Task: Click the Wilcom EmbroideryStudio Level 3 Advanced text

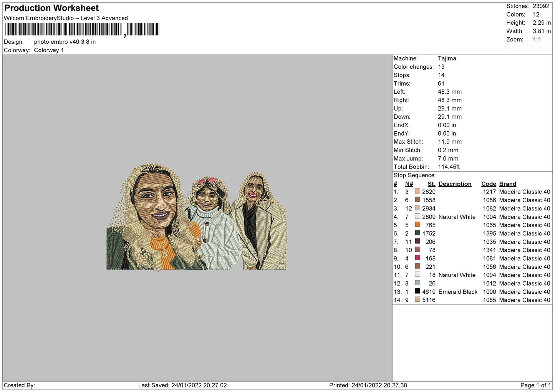Action: [x=66, y=18]
